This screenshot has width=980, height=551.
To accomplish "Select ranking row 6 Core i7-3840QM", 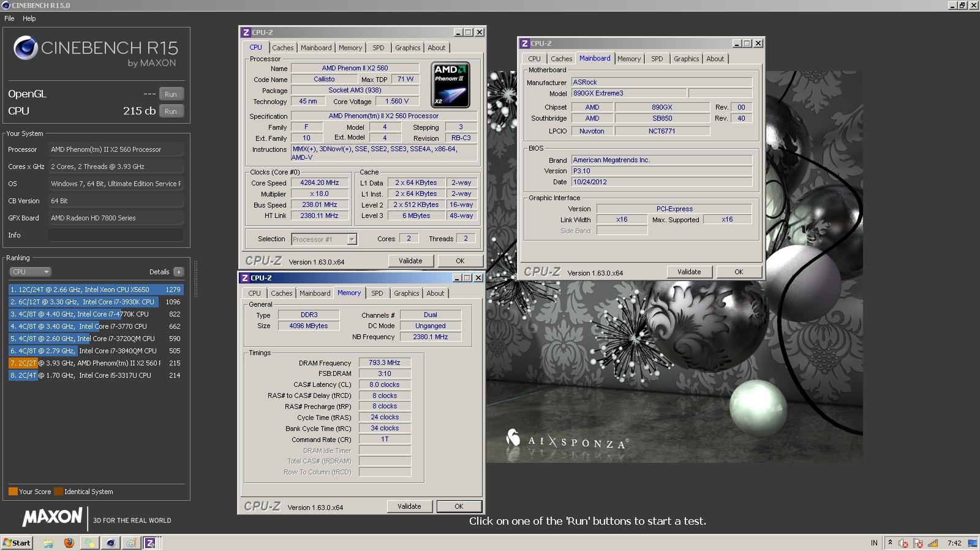I will 96,351.
